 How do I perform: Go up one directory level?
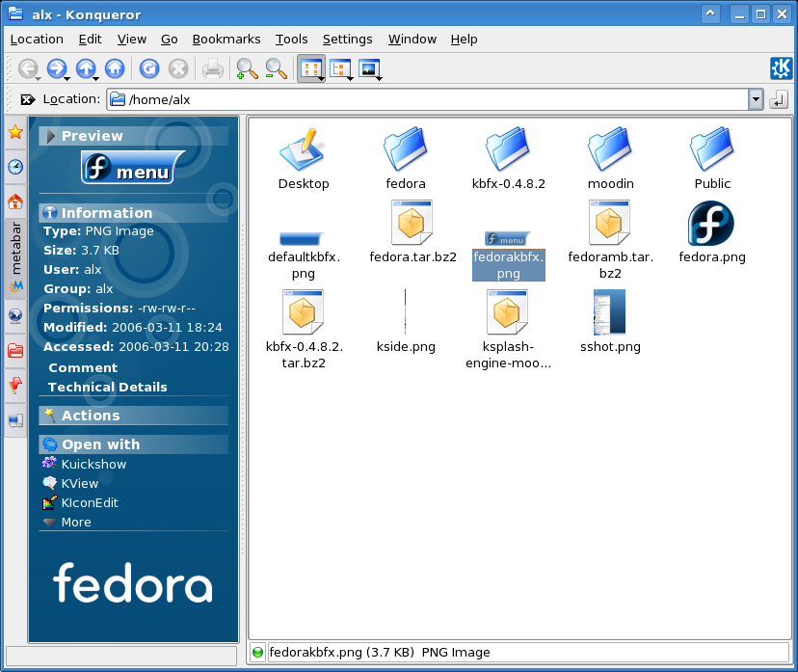click(x=86, y=68)
